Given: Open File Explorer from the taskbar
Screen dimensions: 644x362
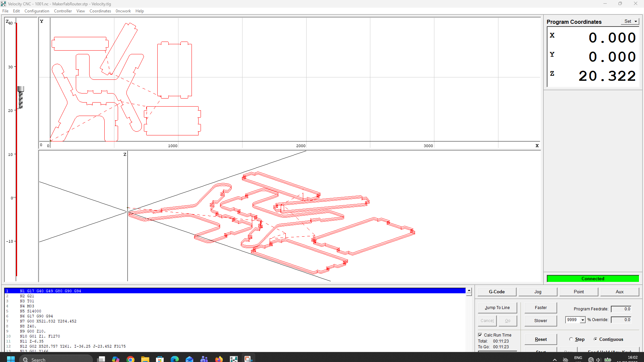Looking at the screenshot, I should pos(145,359).
